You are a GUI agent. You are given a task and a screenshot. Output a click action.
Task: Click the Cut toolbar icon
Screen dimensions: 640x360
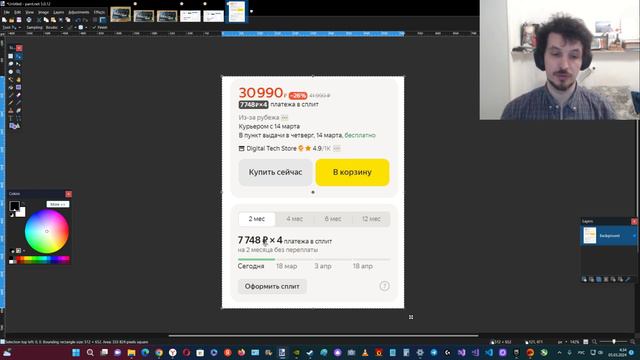point(39,20)
